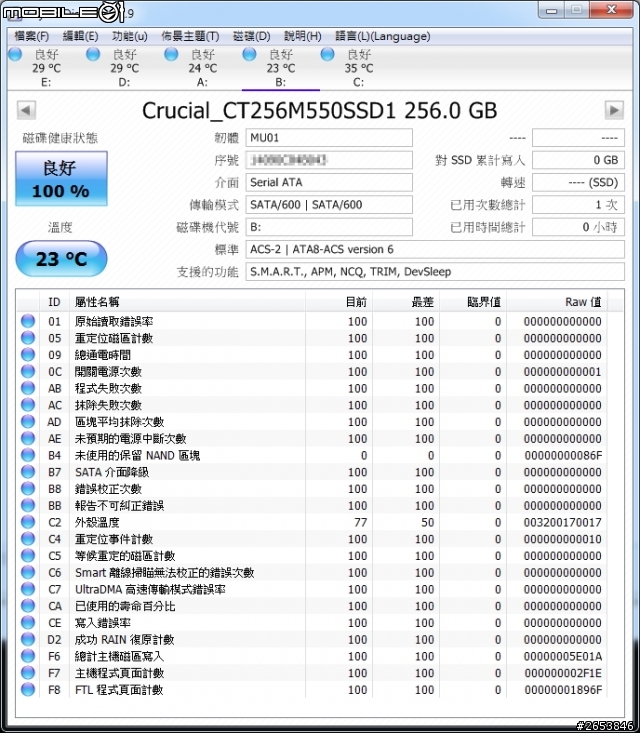
Task: Click status icon for attribute C7
Action: 28,589
